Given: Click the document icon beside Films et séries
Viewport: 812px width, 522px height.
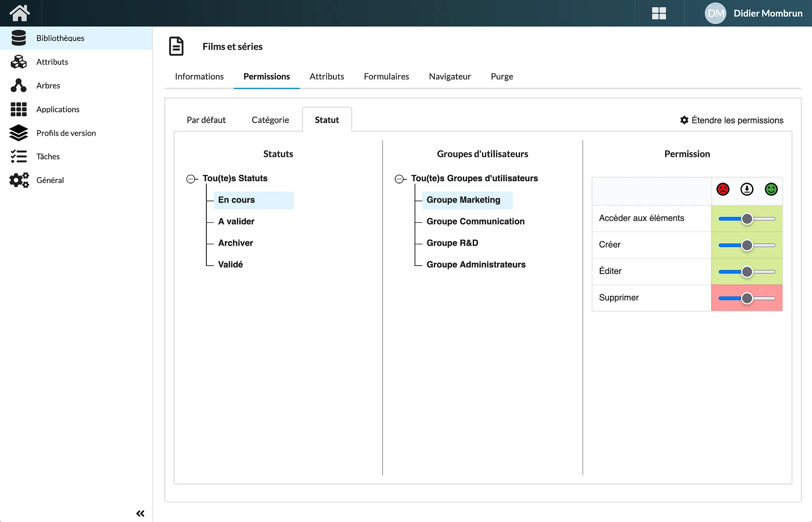Looking at the screenshot, I should (x=176, y=46).
